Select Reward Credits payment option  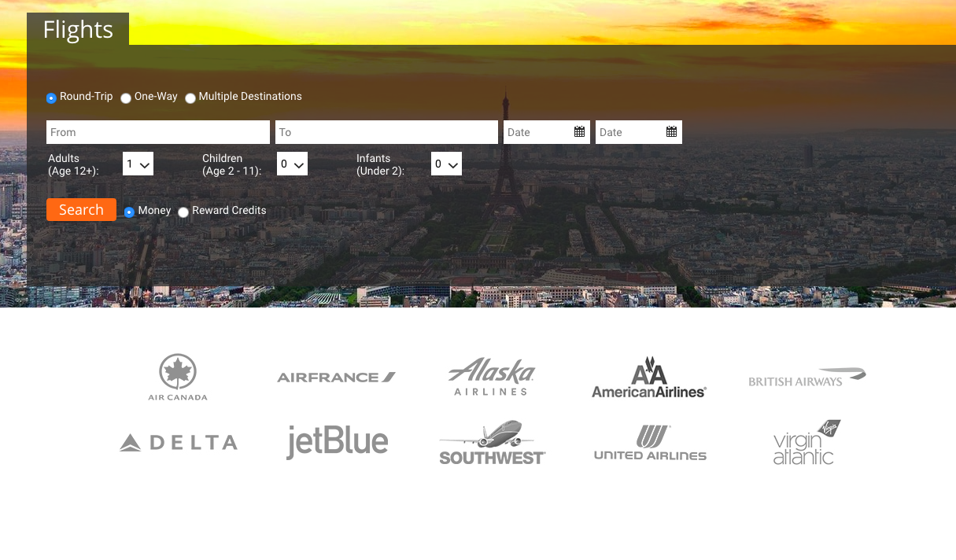pyautogui.click(x=183, y=212)
